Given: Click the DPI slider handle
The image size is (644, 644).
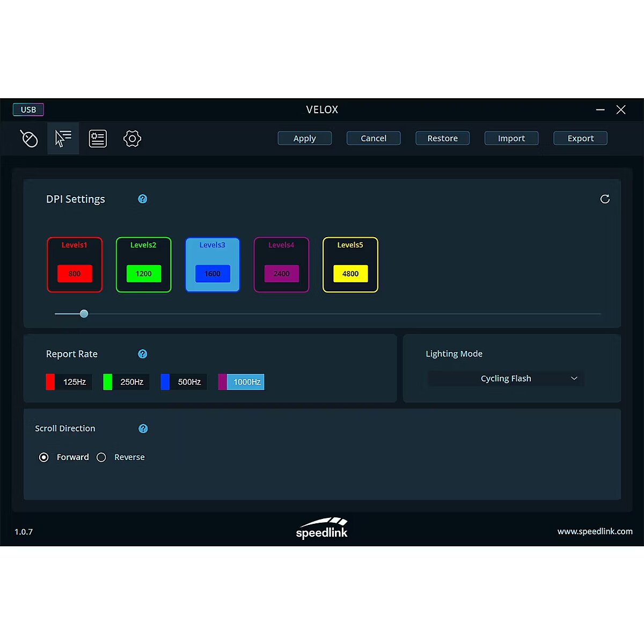Looking at the screenshot, I should [84, 314].
